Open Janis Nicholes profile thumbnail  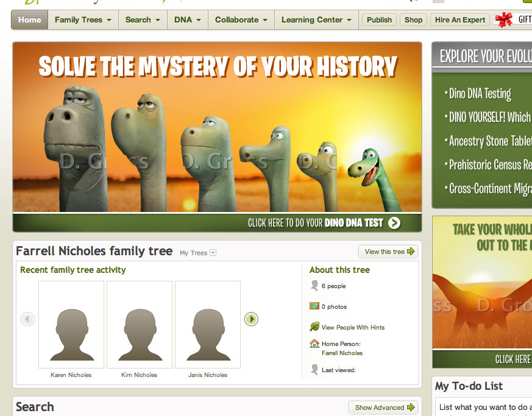coord(208,325)
